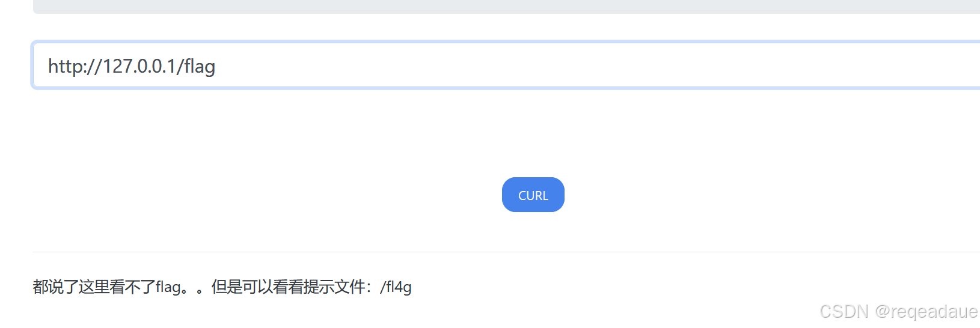Click the blue CURL button

coord(533,195)
